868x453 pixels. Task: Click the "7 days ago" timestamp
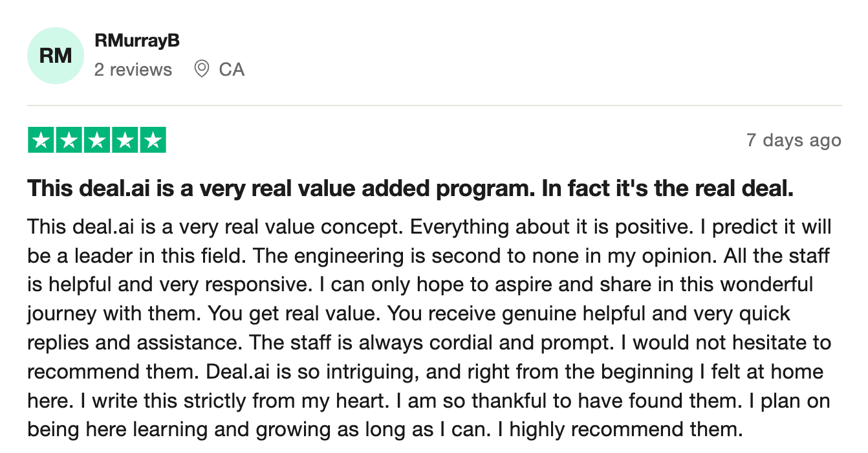[x=794, y=140]
